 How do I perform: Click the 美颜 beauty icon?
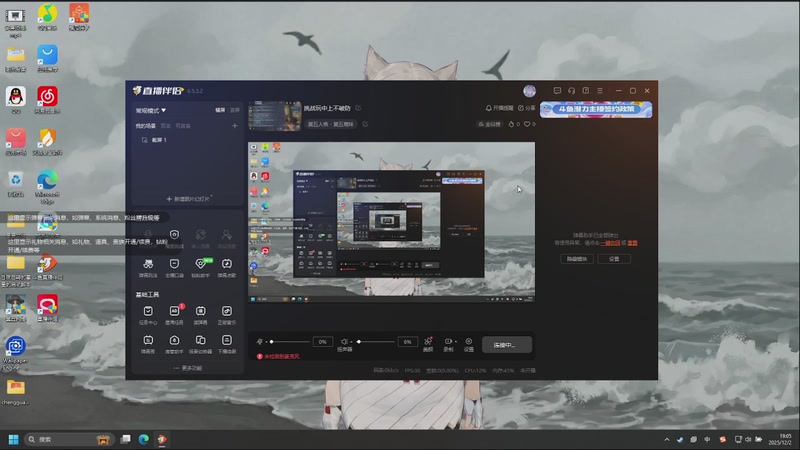[428, 342]
